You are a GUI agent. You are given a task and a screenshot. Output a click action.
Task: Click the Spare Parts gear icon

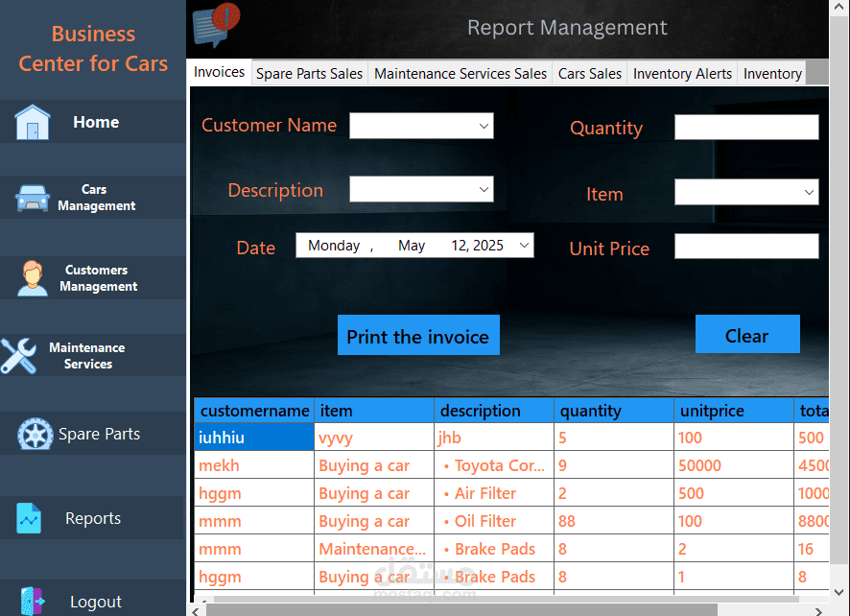click(35, 434)
